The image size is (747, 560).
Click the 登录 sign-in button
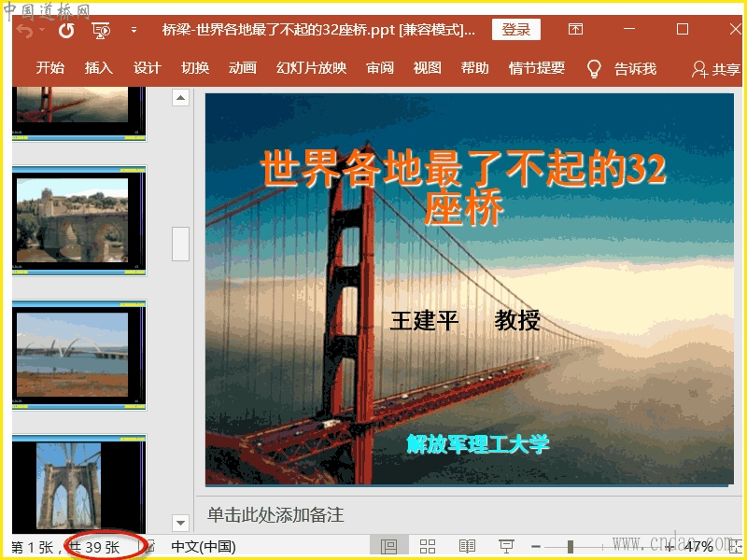click(515, 30)
